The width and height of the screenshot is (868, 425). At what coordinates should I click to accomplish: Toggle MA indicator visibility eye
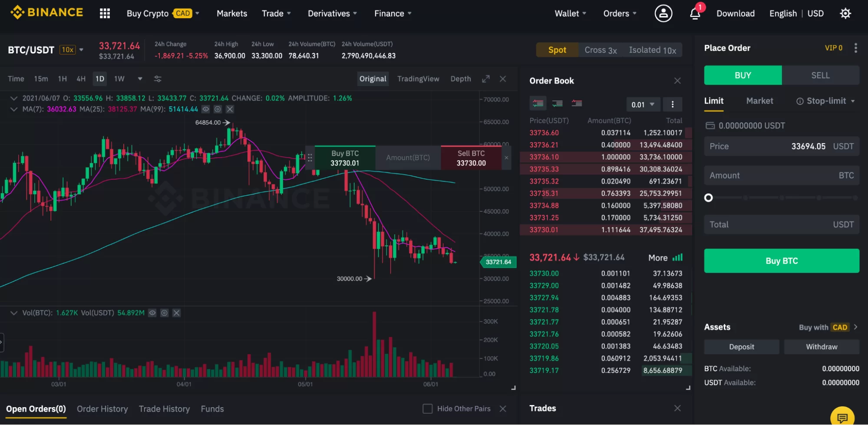[x=206, y=109]
